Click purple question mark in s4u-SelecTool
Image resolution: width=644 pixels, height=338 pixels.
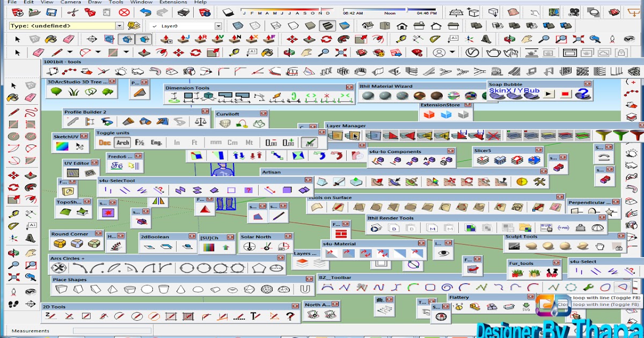(x=248, y=190)
